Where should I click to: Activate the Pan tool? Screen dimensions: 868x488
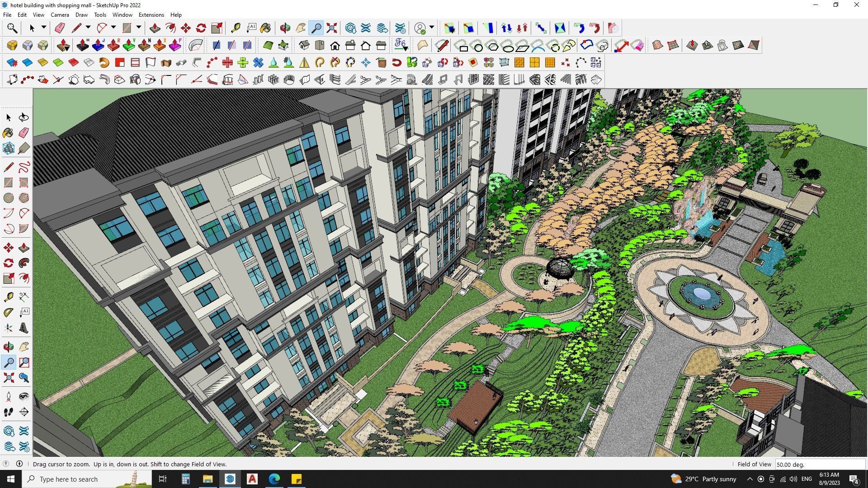(x=300, y=28)
